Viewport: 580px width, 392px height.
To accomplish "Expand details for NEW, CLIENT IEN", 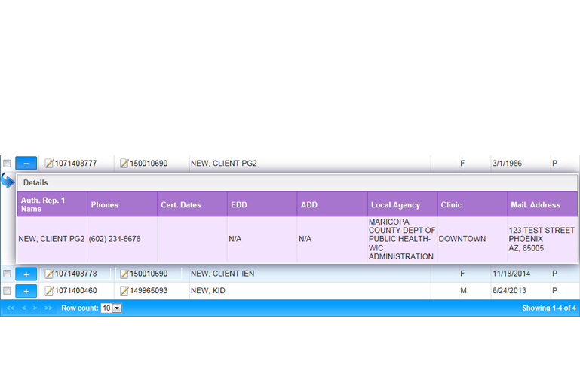I will click(26, 274).
